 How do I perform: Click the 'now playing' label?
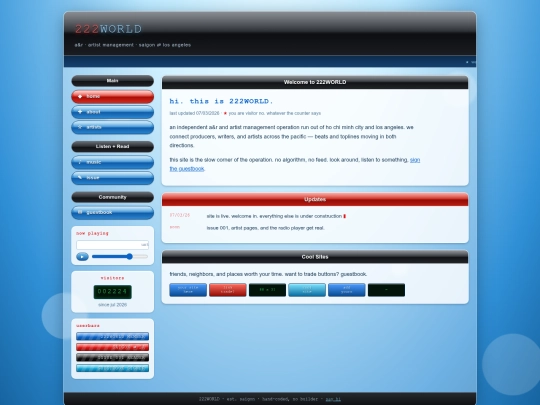92,233
